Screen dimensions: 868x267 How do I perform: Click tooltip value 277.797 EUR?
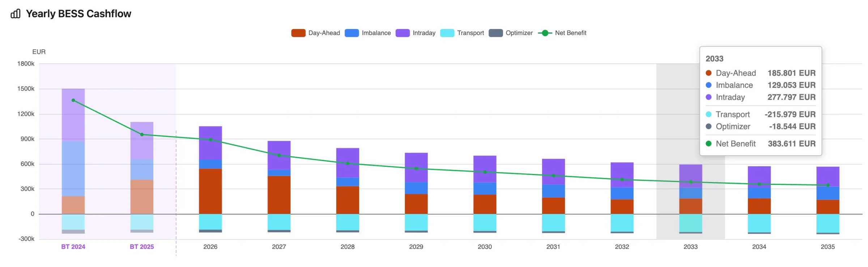[x=792, y=97]
